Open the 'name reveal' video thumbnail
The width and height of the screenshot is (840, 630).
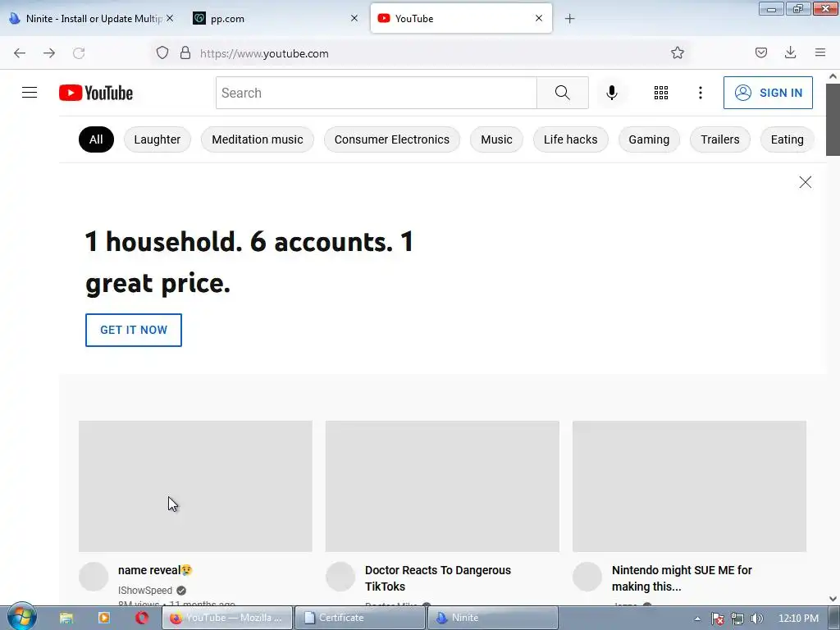click(x=195, y=486)
